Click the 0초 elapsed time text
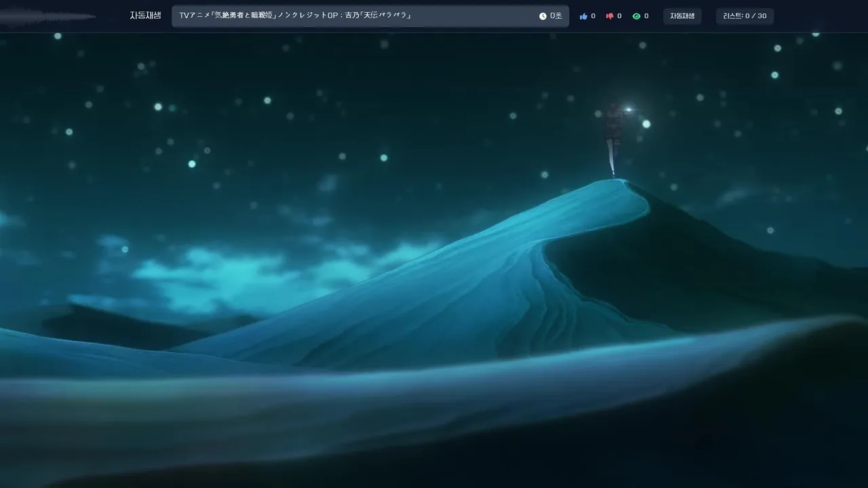This screenshot has height=488, width=868. click(x=556, y=16)
